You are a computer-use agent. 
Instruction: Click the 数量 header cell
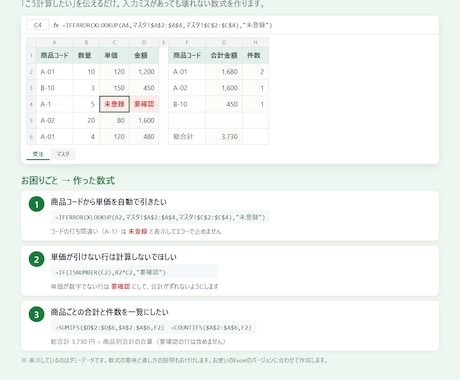(x=86, y=55)
